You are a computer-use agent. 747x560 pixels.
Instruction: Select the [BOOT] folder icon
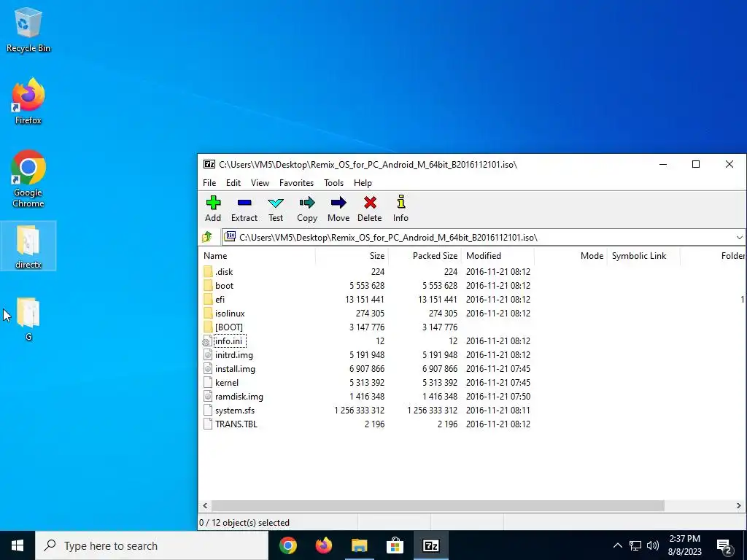208,327
